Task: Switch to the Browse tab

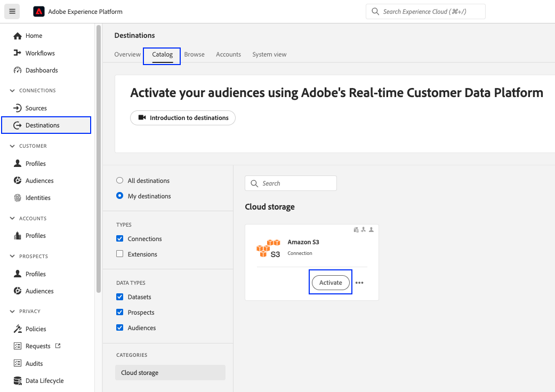Action: click(x=194, y=54)
